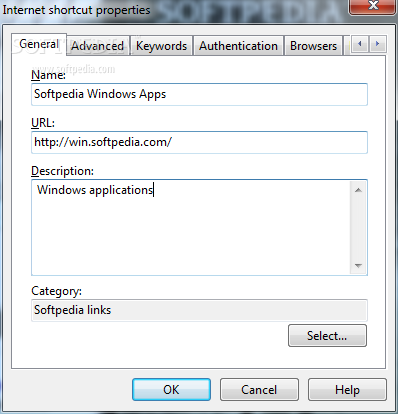The image size is (398, 414).
Task: Switch to the Authentication tab
Action: pyautogui.click(x=238, y=46)
